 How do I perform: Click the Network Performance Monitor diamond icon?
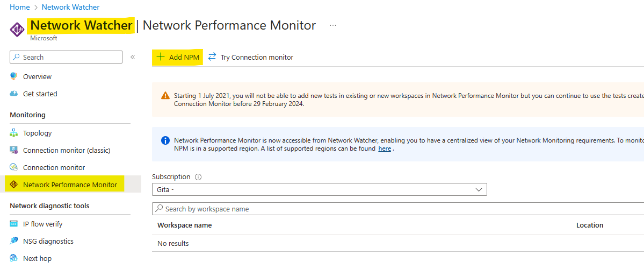pos(14,185)
